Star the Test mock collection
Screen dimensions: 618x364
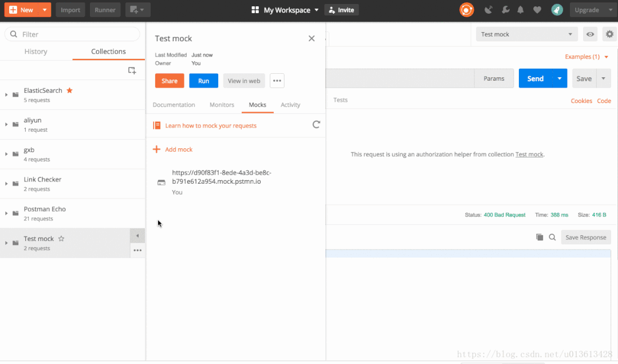(x=61, y=238)
